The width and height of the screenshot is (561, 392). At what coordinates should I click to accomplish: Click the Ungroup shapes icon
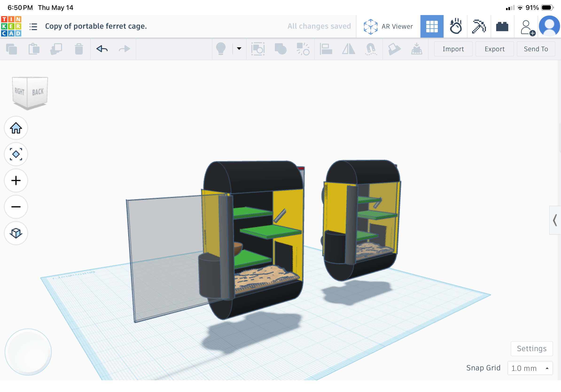[303, 49]
